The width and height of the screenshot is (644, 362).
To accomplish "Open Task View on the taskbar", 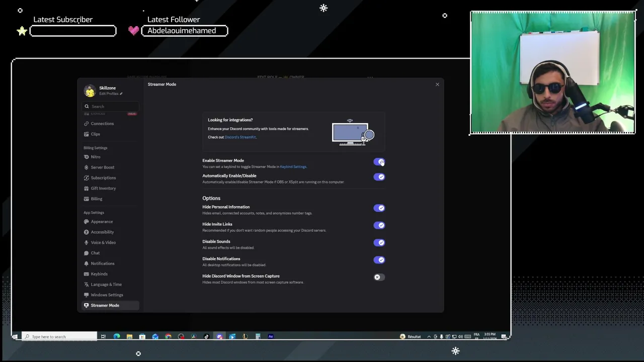I will point(103,336).
